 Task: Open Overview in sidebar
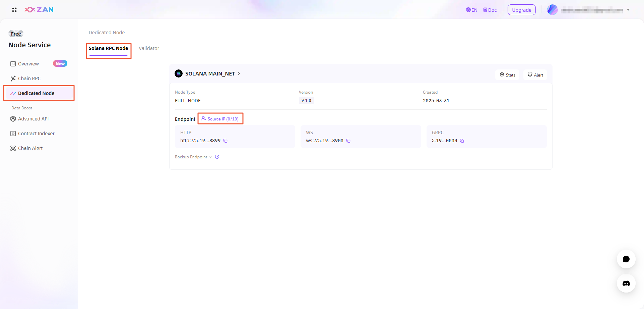point(28,64)
